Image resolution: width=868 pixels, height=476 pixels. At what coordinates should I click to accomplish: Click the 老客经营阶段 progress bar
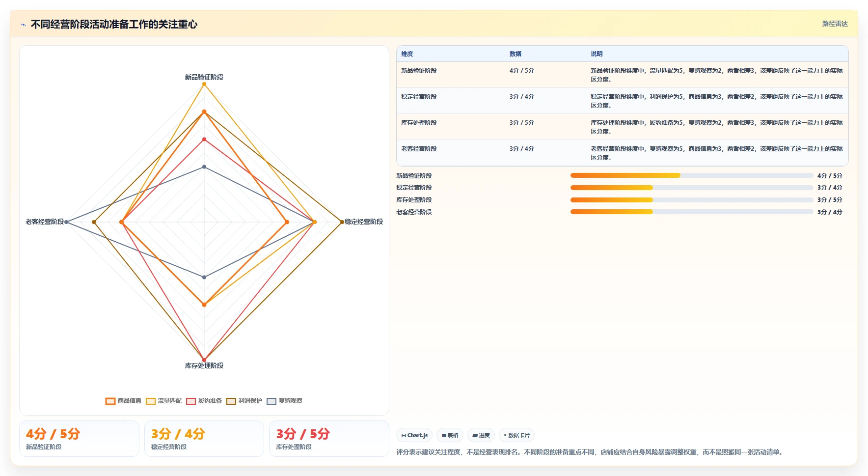click(x=691, y=212)
